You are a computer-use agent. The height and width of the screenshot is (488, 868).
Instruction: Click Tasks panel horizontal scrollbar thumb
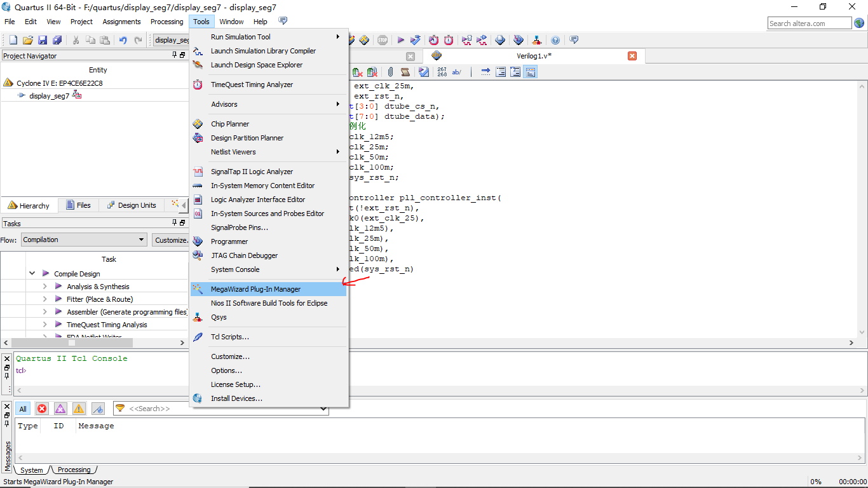[71, 342]
